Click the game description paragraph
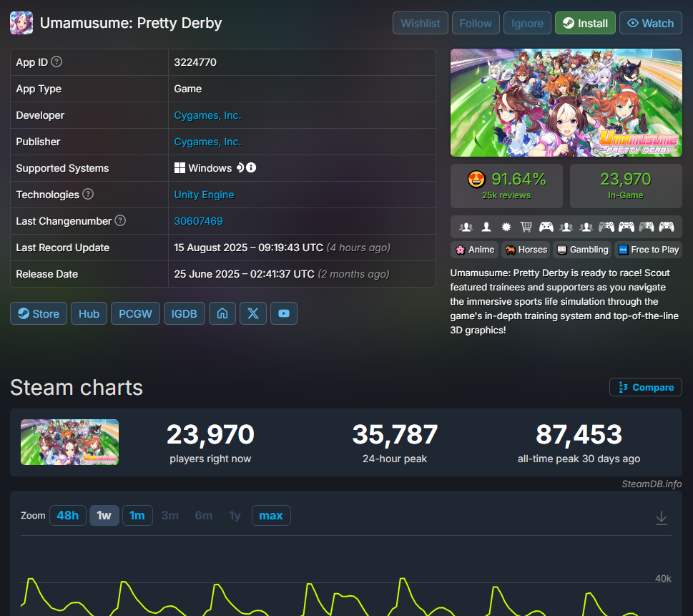The image size is (693, 616). 564,302
